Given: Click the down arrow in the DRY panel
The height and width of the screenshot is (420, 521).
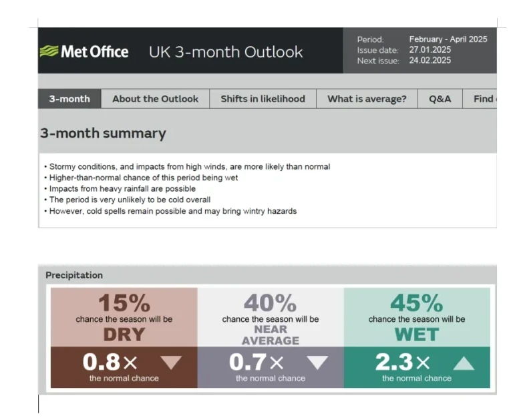Looking at the screenshot, I should tap(171, 363).
